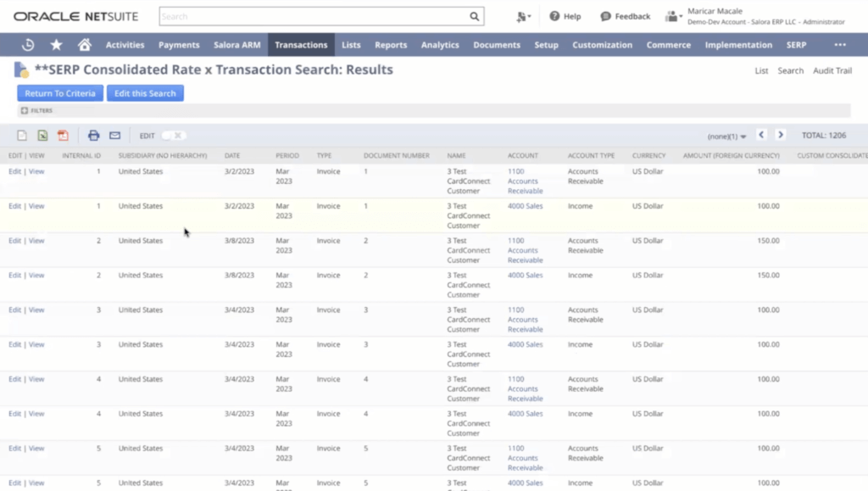The height and width of the screenshot is (491, 868).
Task: Click the Shortcuts star icon
Action: (56, 45)
